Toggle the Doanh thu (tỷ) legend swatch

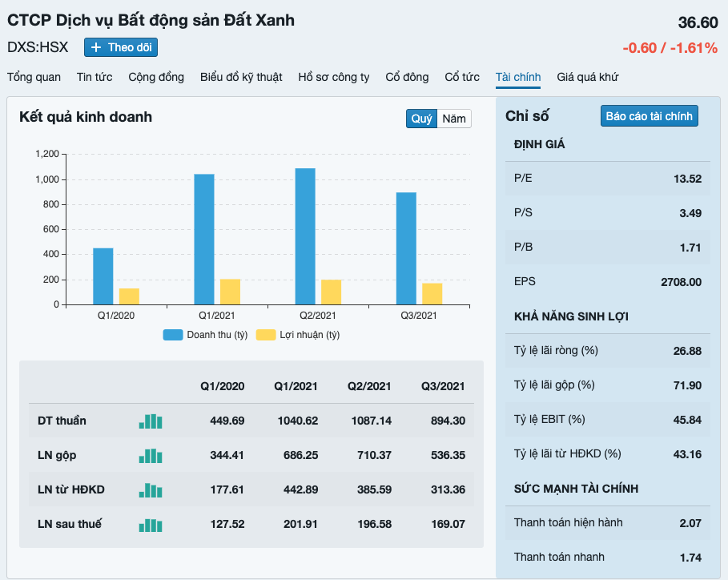[x=173, y=335]
